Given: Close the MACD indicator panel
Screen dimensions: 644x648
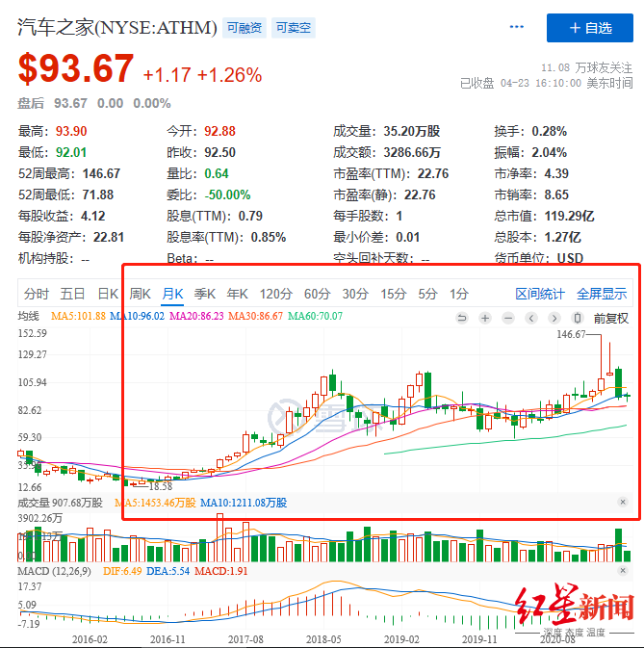Looking at the screenshot, I should click(x=623, y=571).
